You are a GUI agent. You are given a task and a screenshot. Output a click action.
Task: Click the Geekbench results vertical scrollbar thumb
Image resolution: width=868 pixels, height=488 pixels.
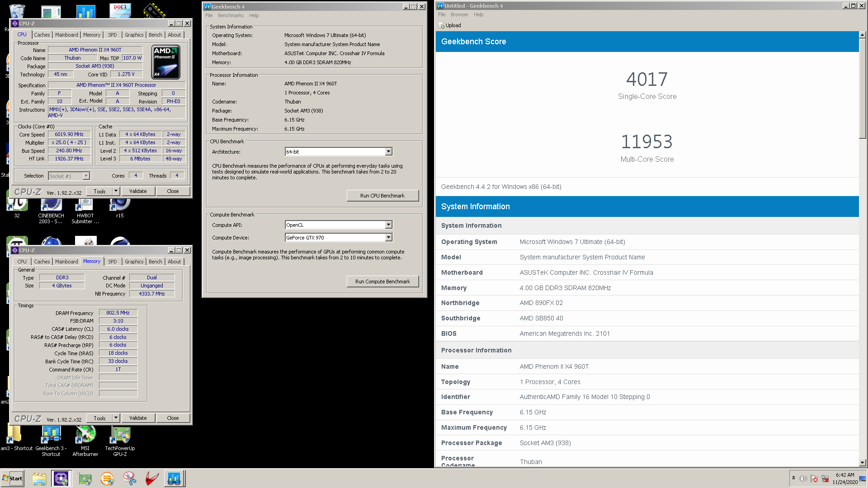[x=862, y=88]
